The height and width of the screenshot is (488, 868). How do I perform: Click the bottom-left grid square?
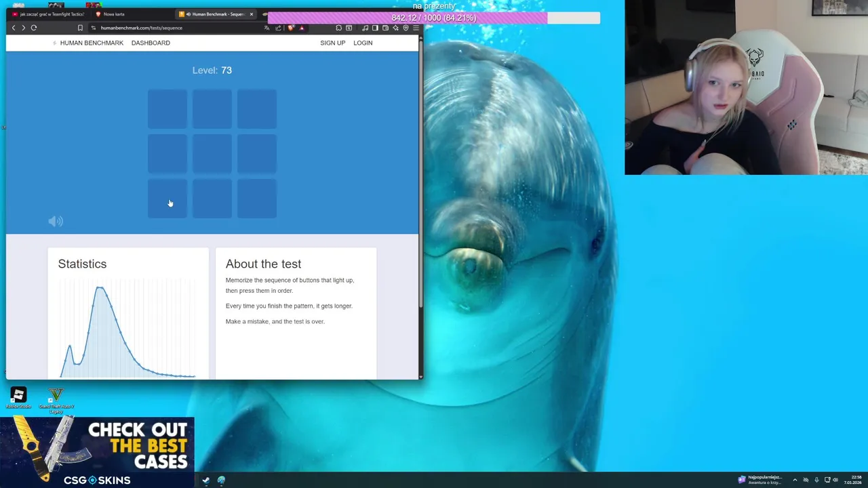167,199
